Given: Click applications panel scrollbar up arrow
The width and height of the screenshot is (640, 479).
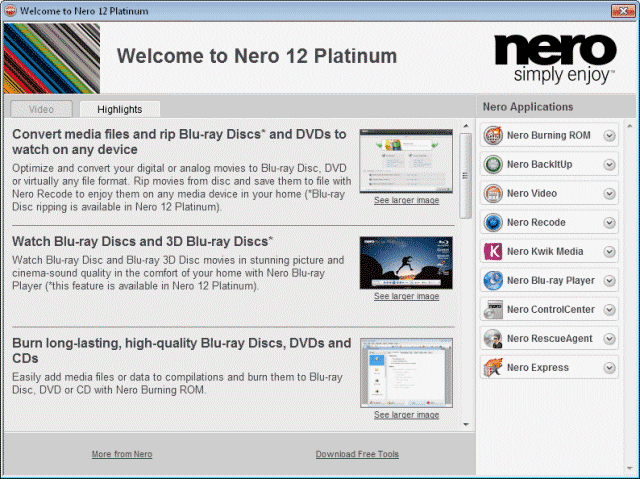Looking at the screenshot, I should pyautogui.click(x=629, y=126).
